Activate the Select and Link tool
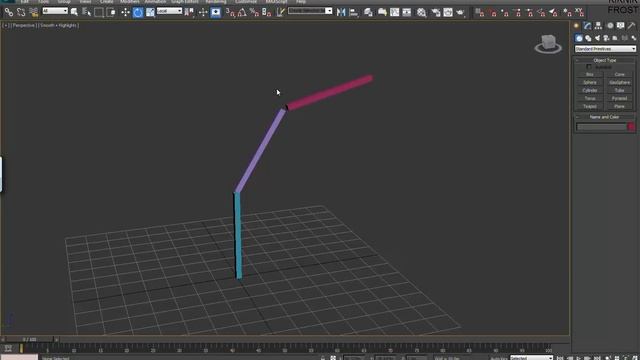 (9, 13)
